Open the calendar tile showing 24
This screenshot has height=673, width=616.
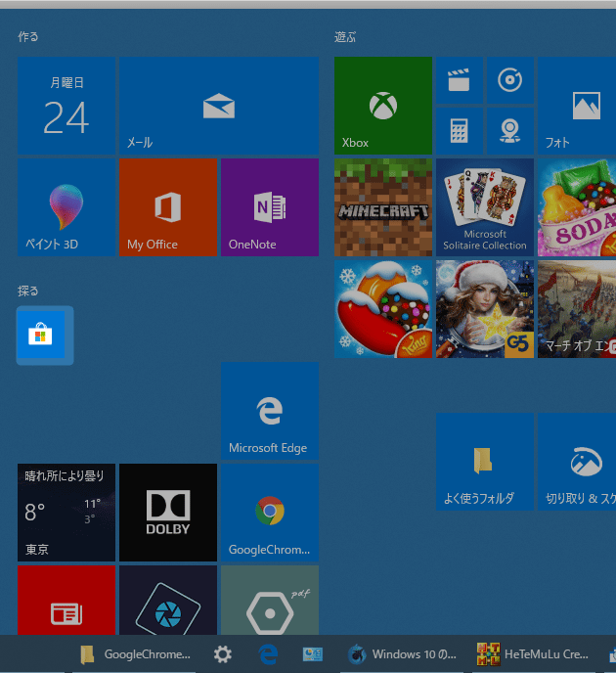(x=66, y=106)
